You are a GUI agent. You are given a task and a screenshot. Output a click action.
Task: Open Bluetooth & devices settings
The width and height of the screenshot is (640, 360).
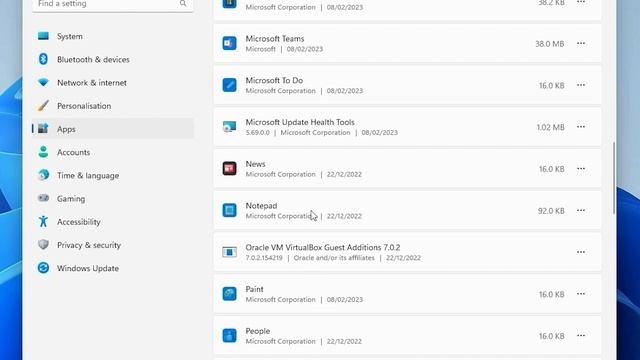pyautogui.click(x=113, y=60)
